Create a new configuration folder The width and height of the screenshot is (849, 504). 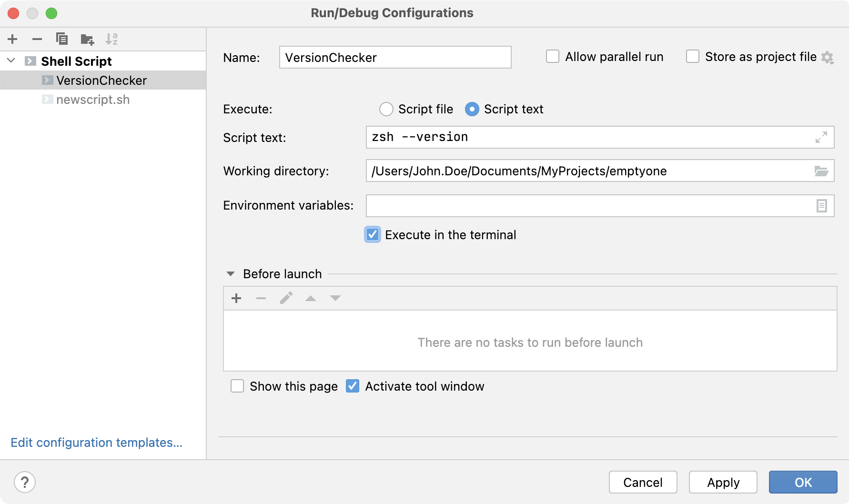click(x=87, y=39)
